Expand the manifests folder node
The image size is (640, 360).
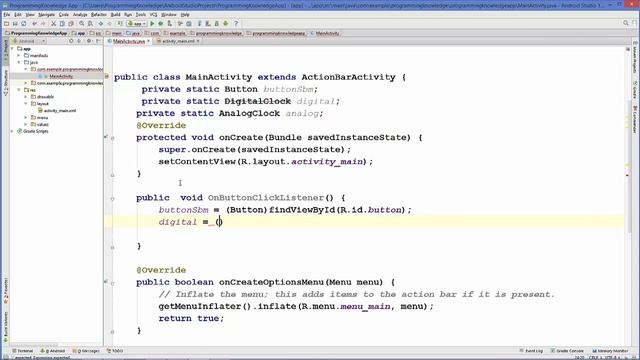coord(19,56)
